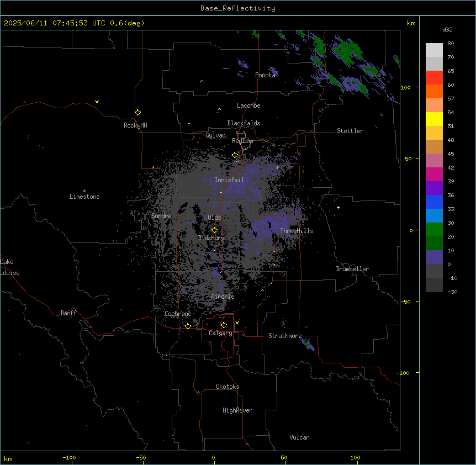476x465 pixels.
Task: Click the slate purple 10 dBZ swatch
Action: pos(434,257)
